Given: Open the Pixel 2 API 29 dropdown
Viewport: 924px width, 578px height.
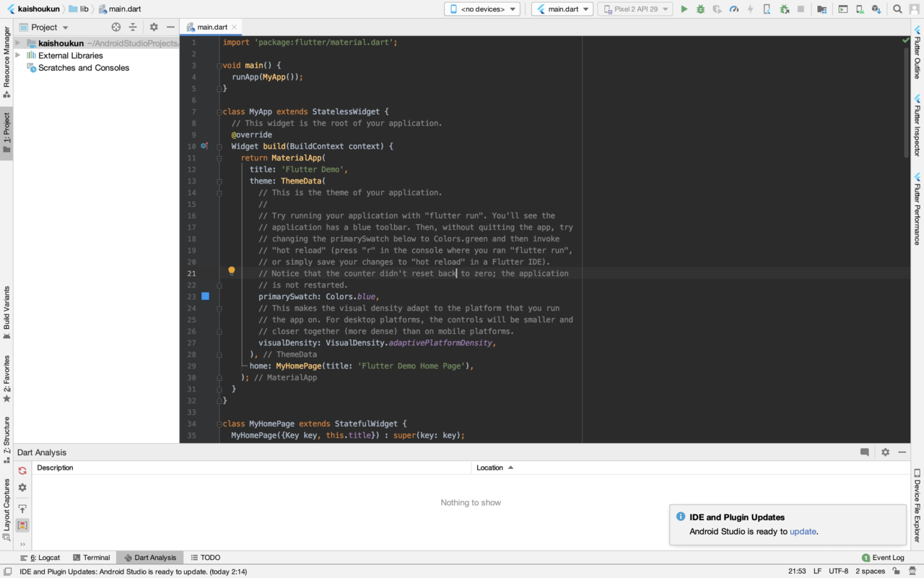Looking at the screenshot, I should click(x=635, y=9).
